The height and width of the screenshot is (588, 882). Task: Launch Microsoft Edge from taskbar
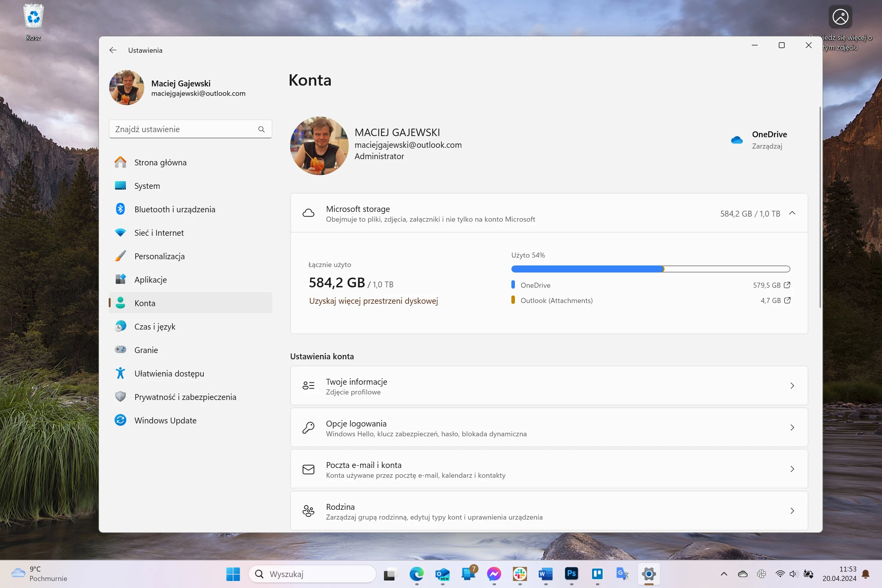(x=416, y=574)
